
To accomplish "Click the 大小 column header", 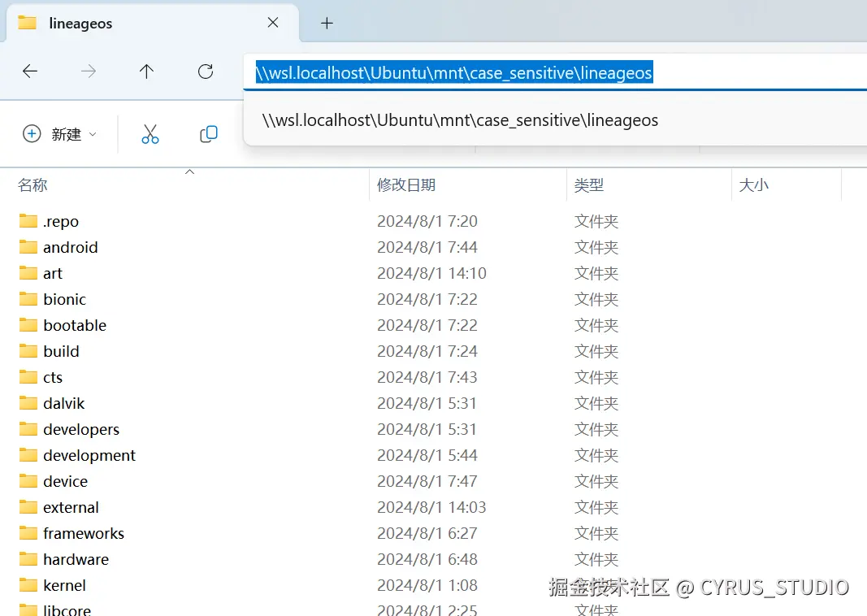I will (754, 184).
